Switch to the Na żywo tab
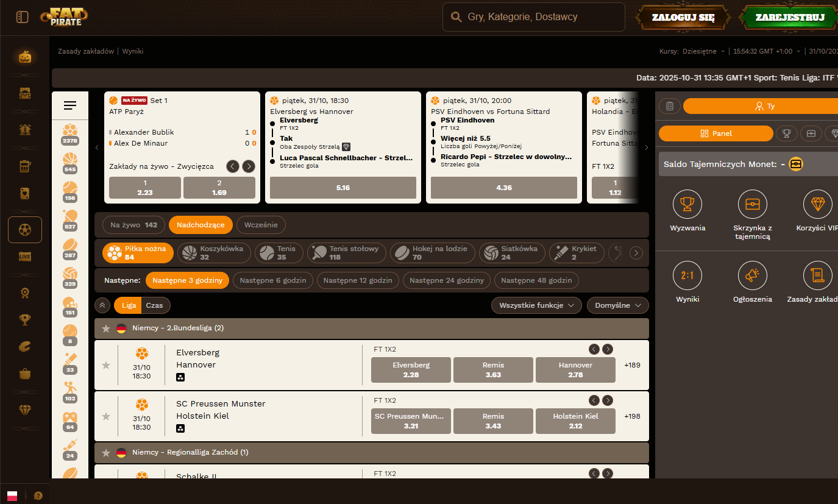 coord(133,225)
